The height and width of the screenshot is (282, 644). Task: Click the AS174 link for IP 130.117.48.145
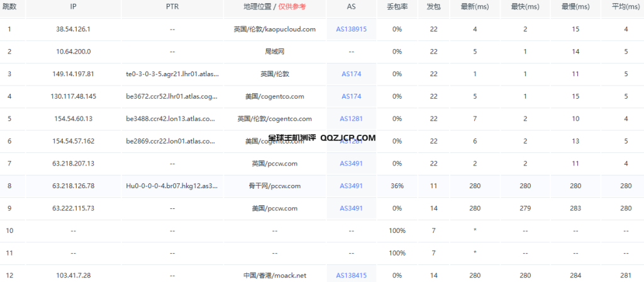click(351, 96)
